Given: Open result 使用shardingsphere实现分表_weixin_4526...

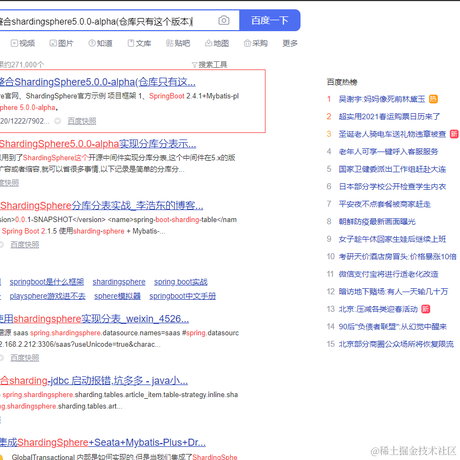Looking at the screenshot, I should click(94, 319).
